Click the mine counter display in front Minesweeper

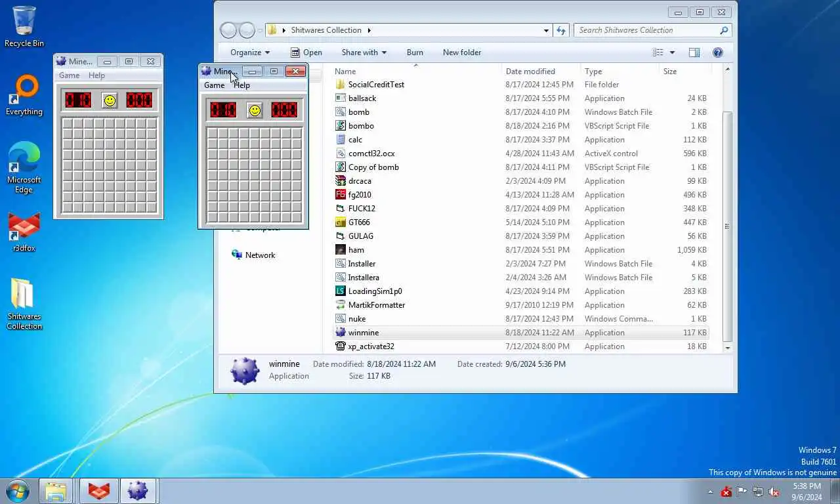coord(223,110)
